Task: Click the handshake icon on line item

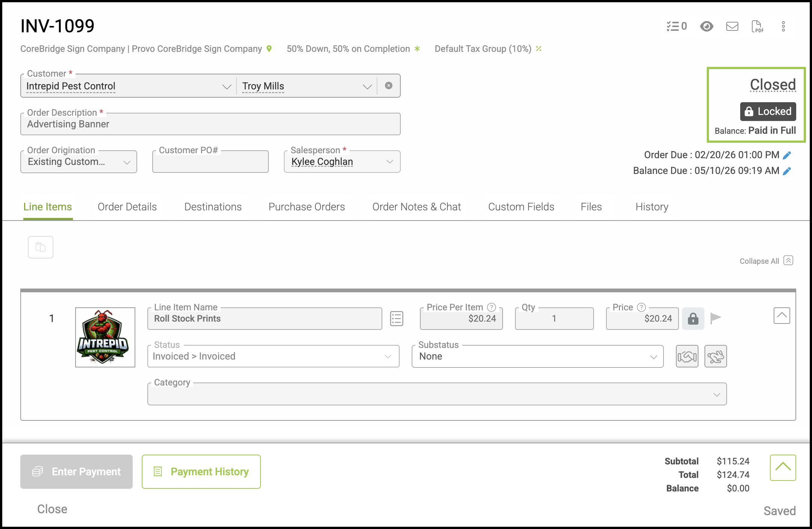Action: click(x=687, y=356)
